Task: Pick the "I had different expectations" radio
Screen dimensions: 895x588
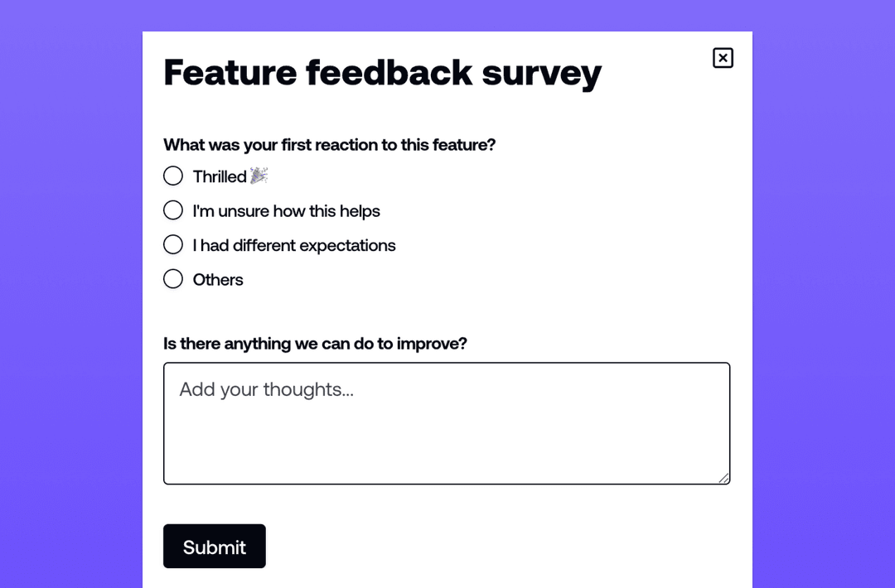Action: click(173, 245)
